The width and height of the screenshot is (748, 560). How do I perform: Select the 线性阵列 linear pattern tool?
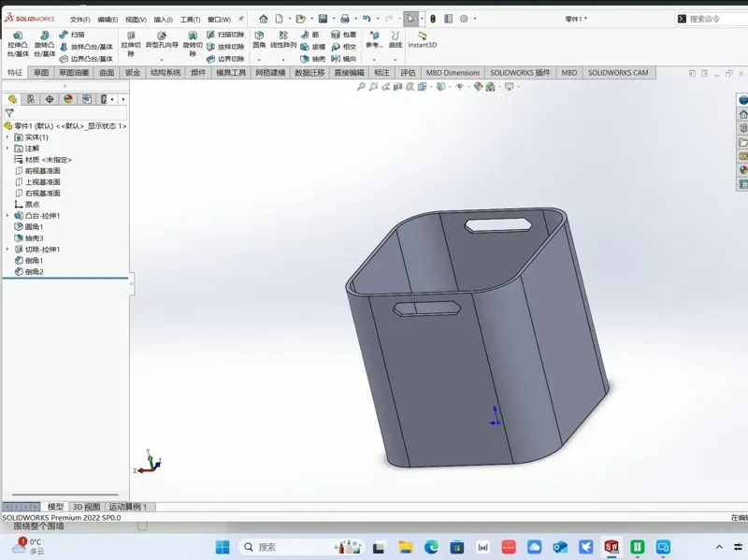pyautogui.click(x=283, y=40)
